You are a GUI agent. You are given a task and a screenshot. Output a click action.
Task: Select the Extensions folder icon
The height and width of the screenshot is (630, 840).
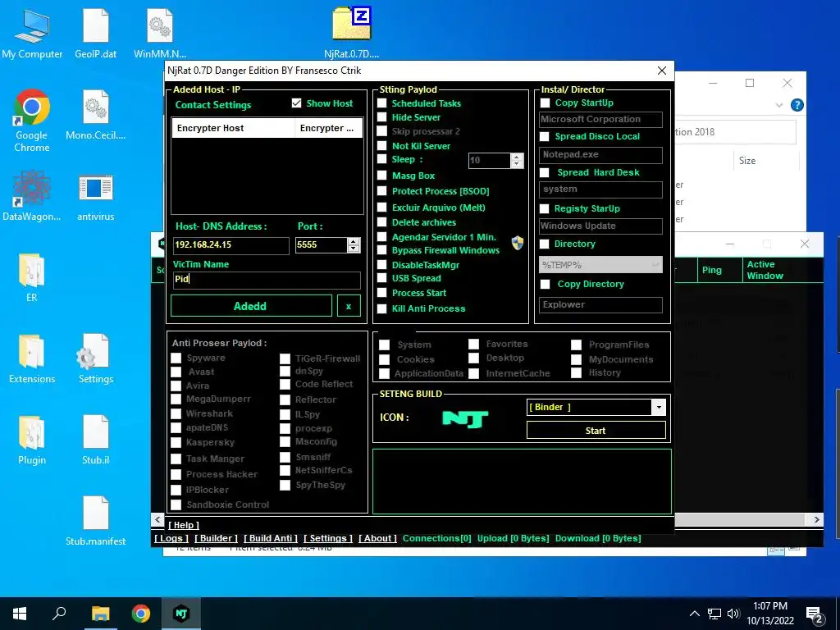point(32,358)
